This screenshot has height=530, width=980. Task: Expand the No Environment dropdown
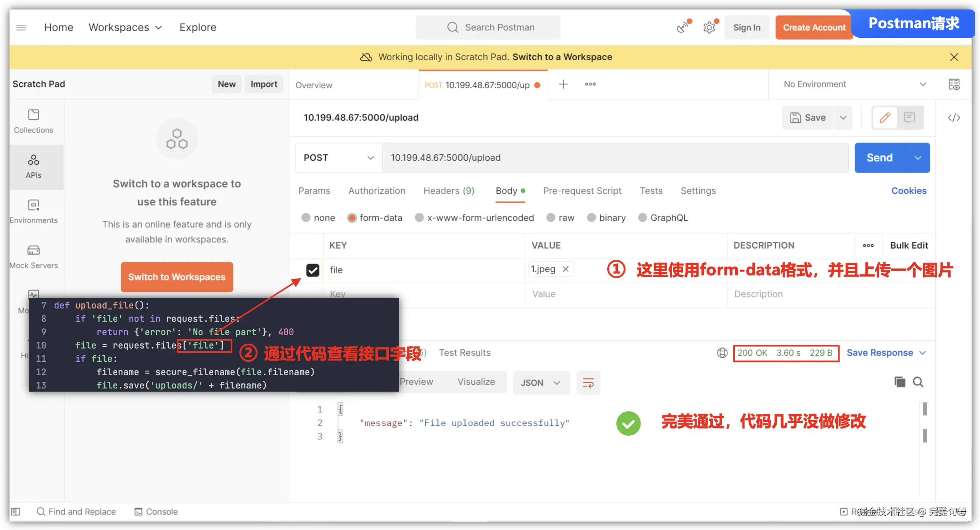coord(854,84)
